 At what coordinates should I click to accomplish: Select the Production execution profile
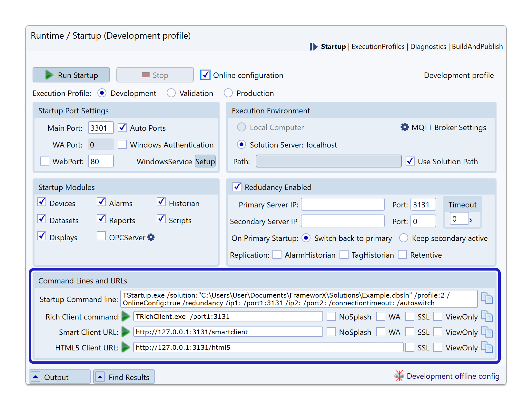(x=228, y=93)
